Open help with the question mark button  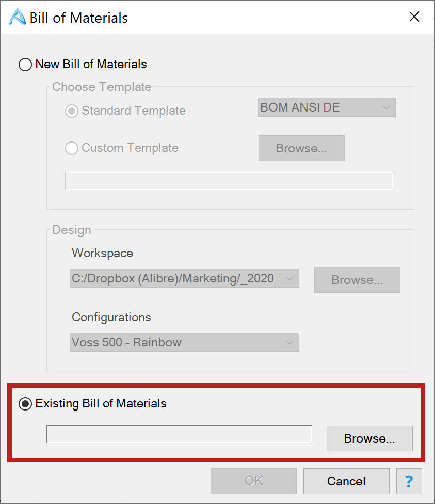point(409,481)
